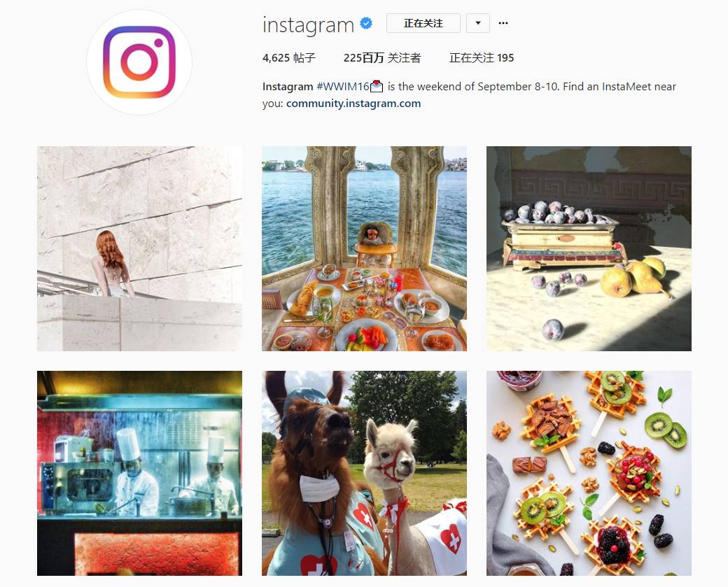Open the community.instagram.com link
The image size is (728, 587).
(353, 104)
